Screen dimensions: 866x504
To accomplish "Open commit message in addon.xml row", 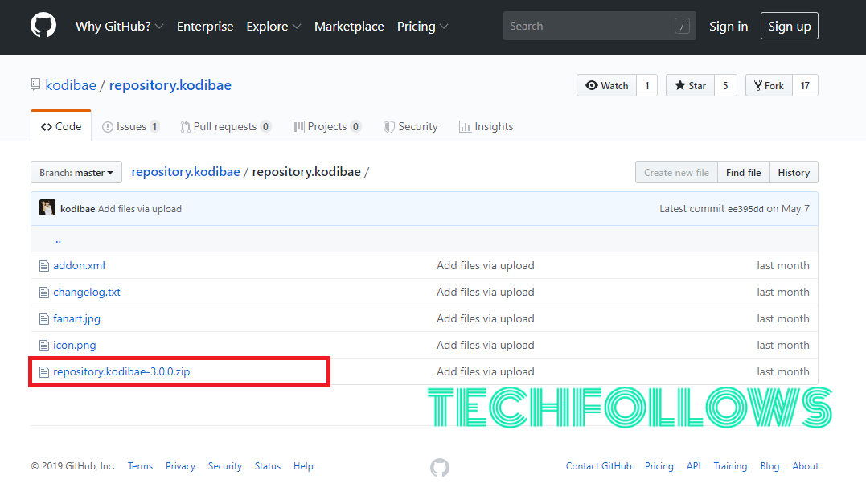I will [x=486, y=265].
